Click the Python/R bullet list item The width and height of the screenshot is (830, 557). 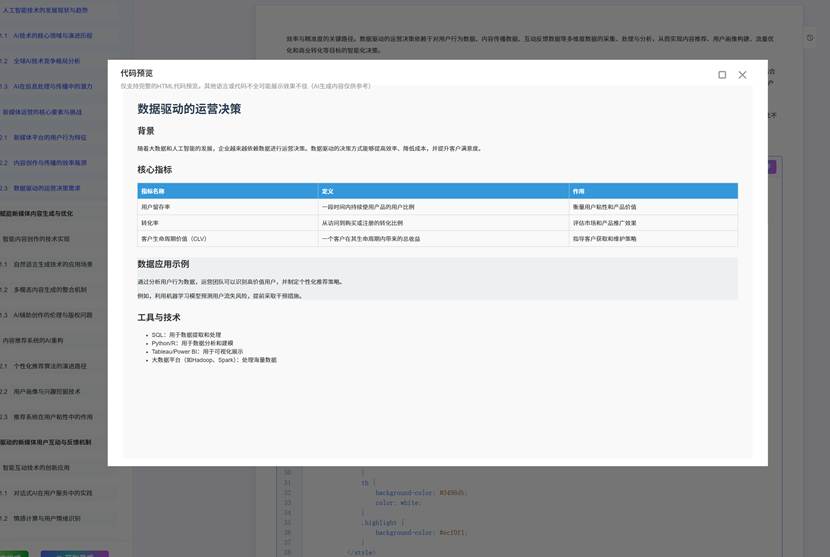coord(192,343)
